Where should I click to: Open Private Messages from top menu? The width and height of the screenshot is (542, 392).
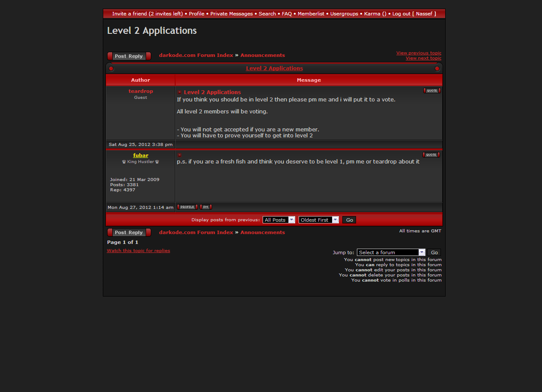(231, 14)
